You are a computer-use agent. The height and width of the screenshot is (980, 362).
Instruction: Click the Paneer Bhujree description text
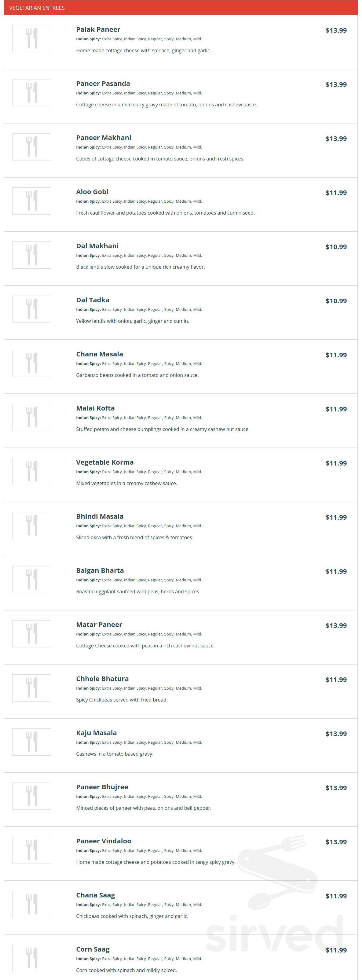(x=144, y=808)
